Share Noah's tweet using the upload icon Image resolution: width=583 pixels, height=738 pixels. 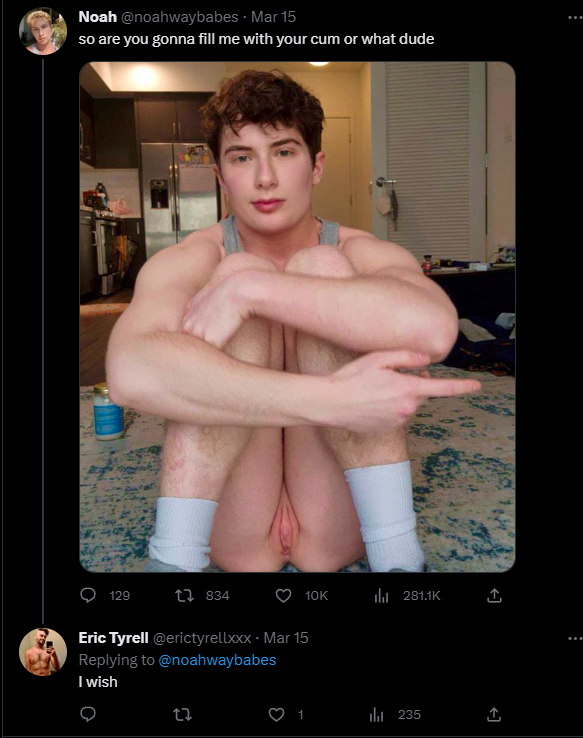[494, 595]
